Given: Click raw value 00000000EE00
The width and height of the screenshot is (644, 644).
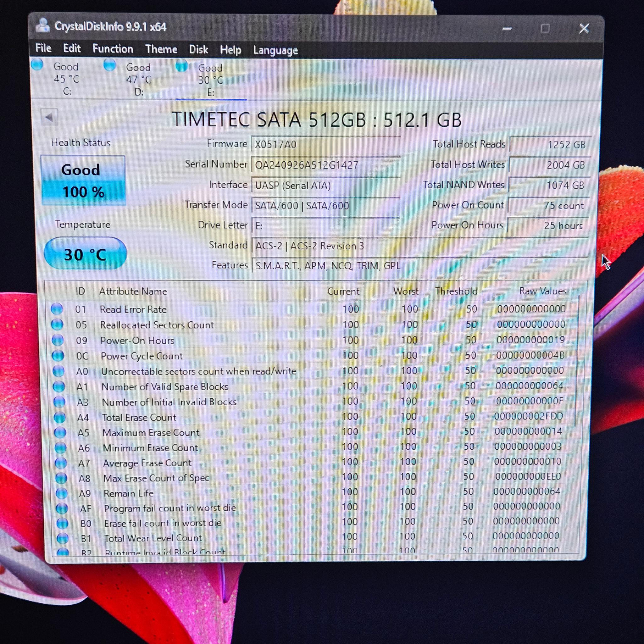Looking at the screenshot, I should pos(528,476).
